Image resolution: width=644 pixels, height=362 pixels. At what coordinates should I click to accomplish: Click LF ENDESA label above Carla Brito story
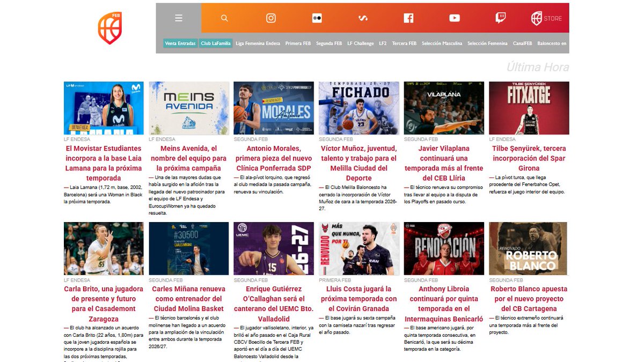pos(77,279)
